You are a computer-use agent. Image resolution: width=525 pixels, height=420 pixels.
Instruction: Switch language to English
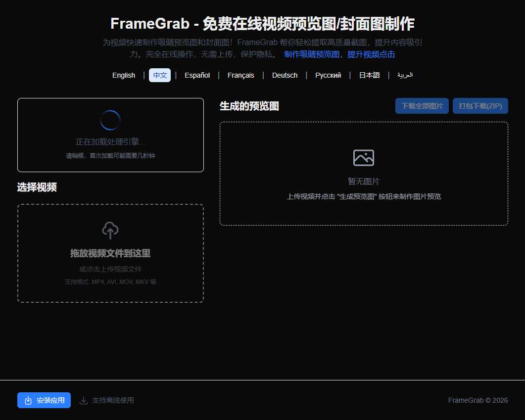(123, 75)
